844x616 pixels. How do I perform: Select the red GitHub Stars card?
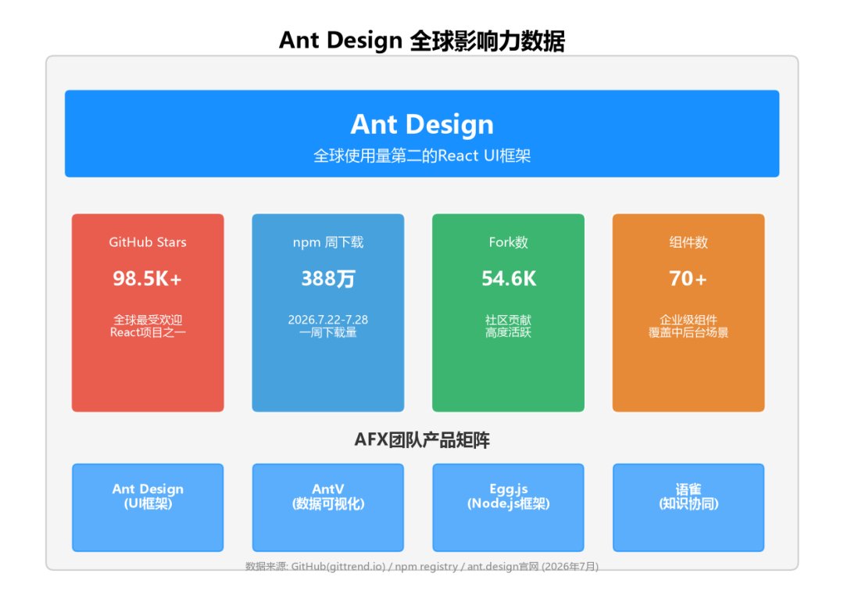[148, 313]
